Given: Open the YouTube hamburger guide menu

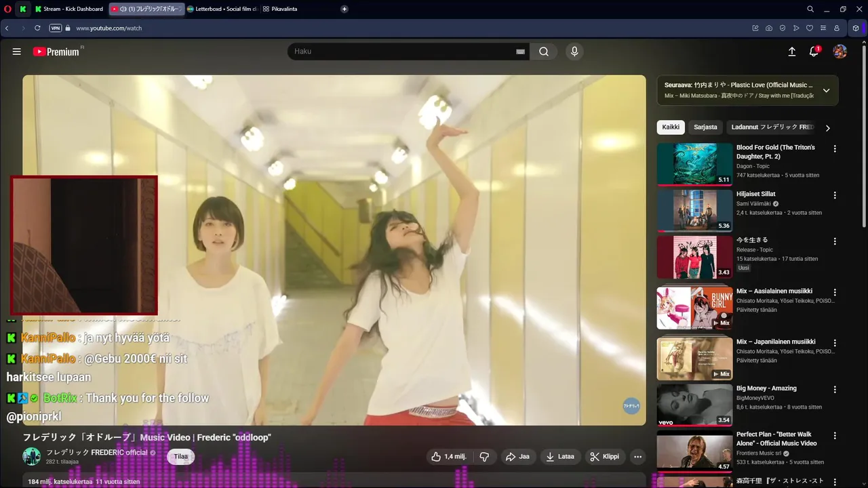Looking at the screenshot, I should coord(17,52).
